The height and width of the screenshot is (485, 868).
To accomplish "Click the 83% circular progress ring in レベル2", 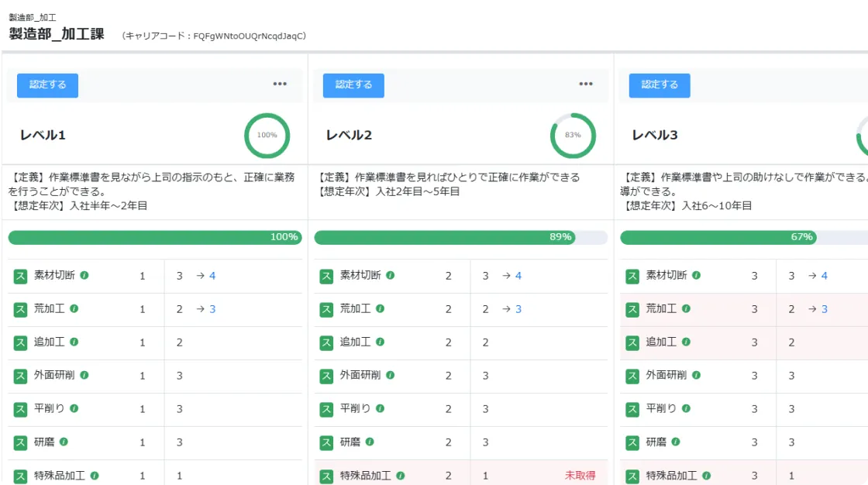I will tap(573, 136).
